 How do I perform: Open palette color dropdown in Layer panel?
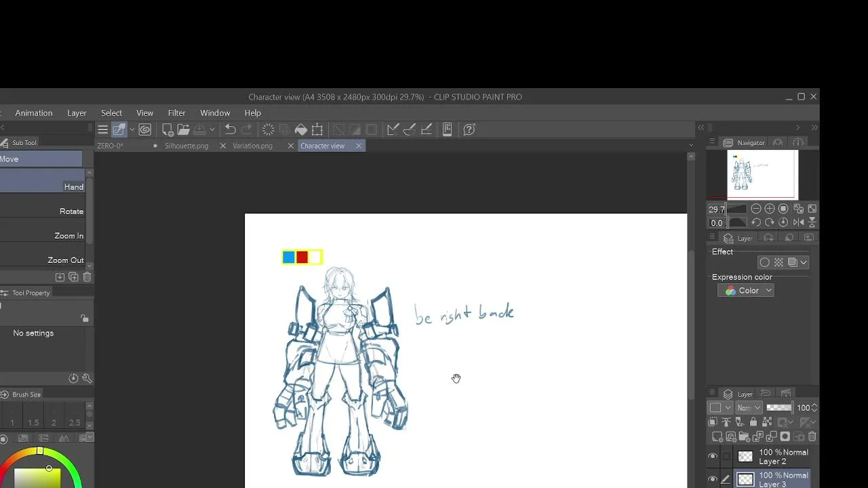[x=720, y=408]
